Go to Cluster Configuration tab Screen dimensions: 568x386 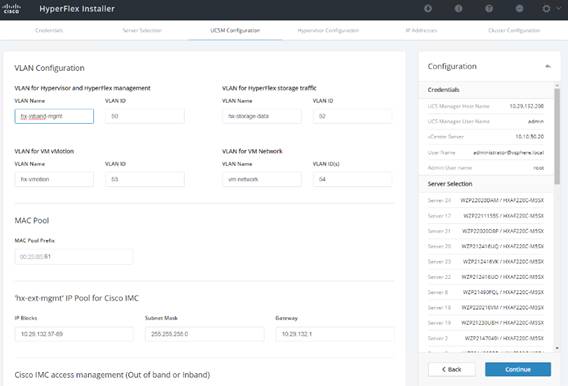point(514,30)
